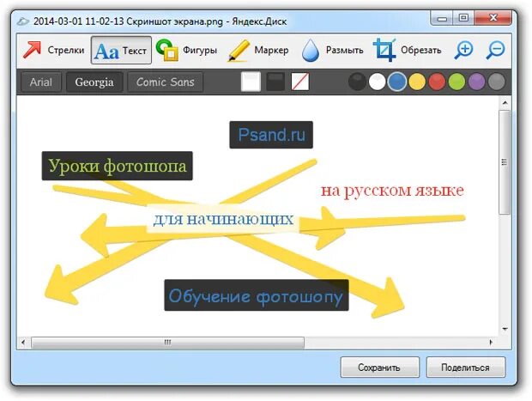This screenshot has height=401, width=532.
Task: Click the vertical scrollbar up arrow
Action: point(505,103)
